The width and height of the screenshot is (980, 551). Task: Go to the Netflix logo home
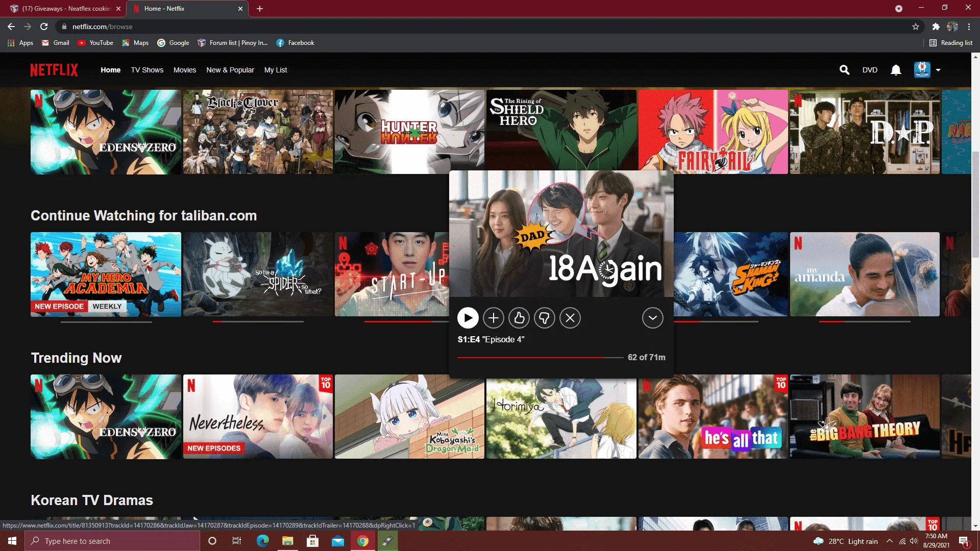54,70
